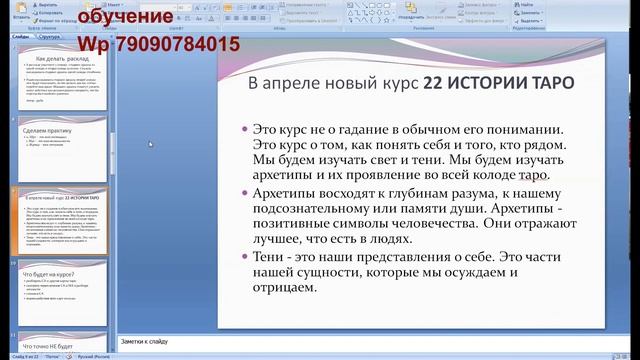This screenshot has height=360, width=640.
Task: Toggle center text alignment
Action: tap(236, 19)
